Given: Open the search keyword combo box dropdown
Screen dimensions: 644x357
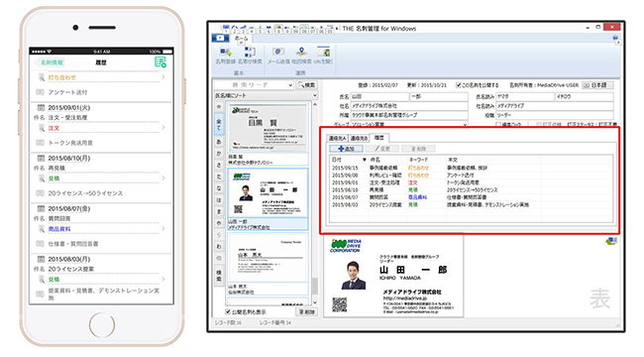Looking at the screenshot, I should tap(290, 85).
